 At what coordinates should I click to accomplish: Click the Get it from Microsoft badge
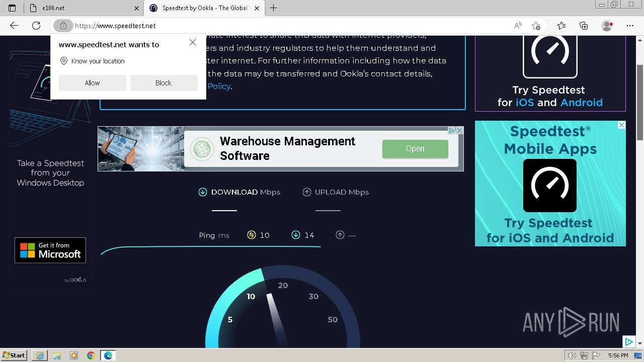pos(50,250)
